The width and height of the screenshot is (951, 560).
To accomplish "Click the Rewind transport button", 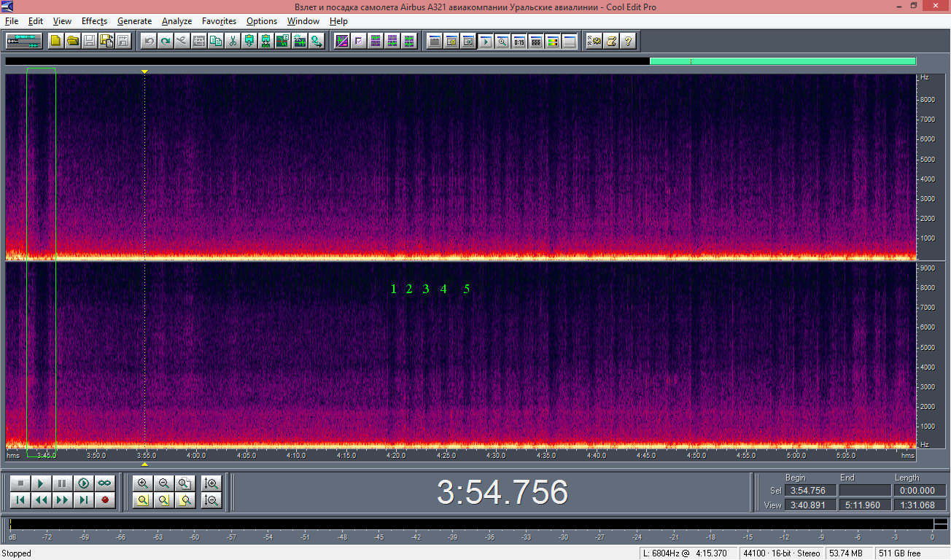I will point(42,500).
